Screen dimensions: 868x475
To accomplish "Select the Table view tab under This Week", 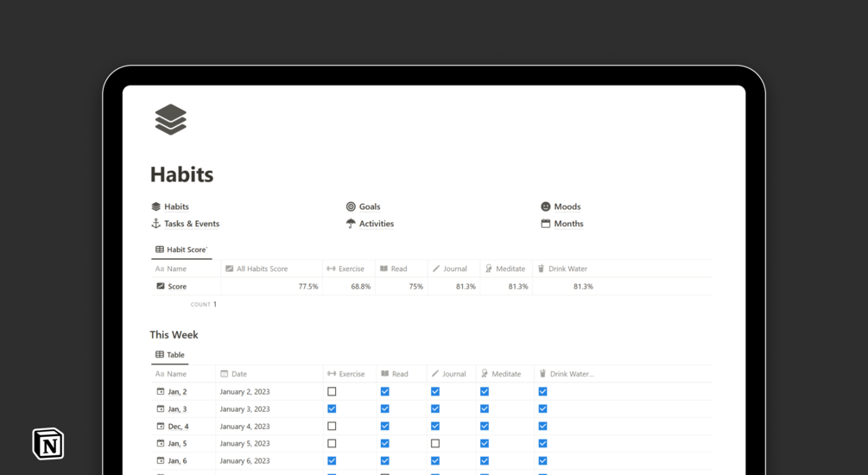I will 170,355.
